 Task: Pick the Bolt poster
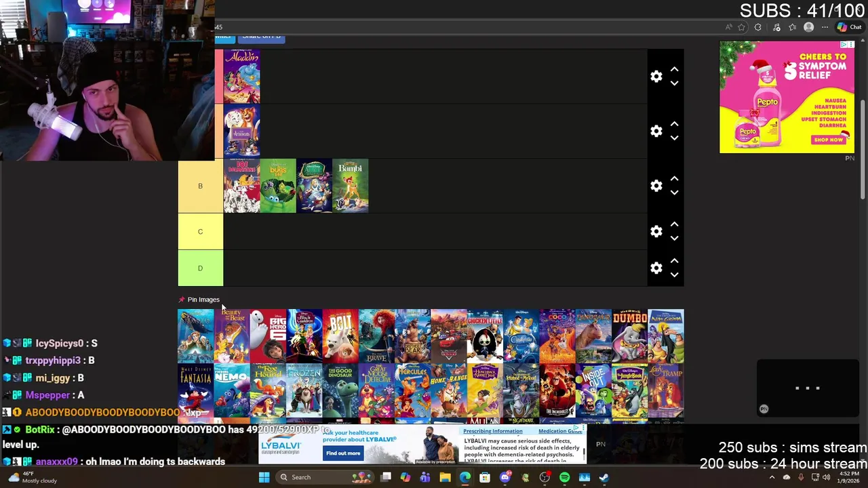[340, 336]
